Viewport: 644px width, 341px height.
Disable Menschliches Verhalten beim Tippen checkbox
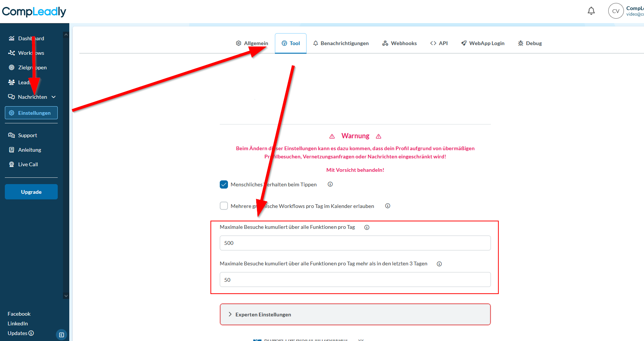tap(224, 184)
